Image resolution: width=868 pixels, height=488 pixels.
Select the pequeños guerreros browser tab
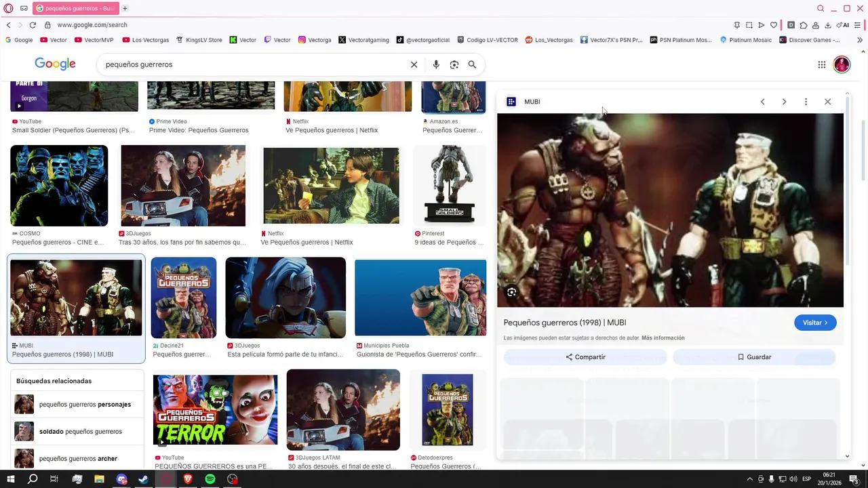coord(75,8)
